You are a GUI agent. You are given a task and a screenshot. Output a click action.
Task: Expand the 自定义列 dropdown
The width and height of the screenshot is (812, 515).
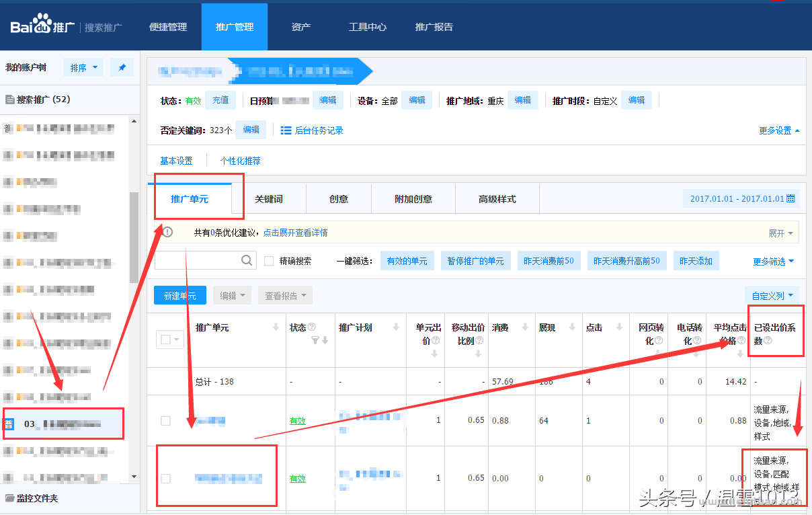(x=772, y=295)
